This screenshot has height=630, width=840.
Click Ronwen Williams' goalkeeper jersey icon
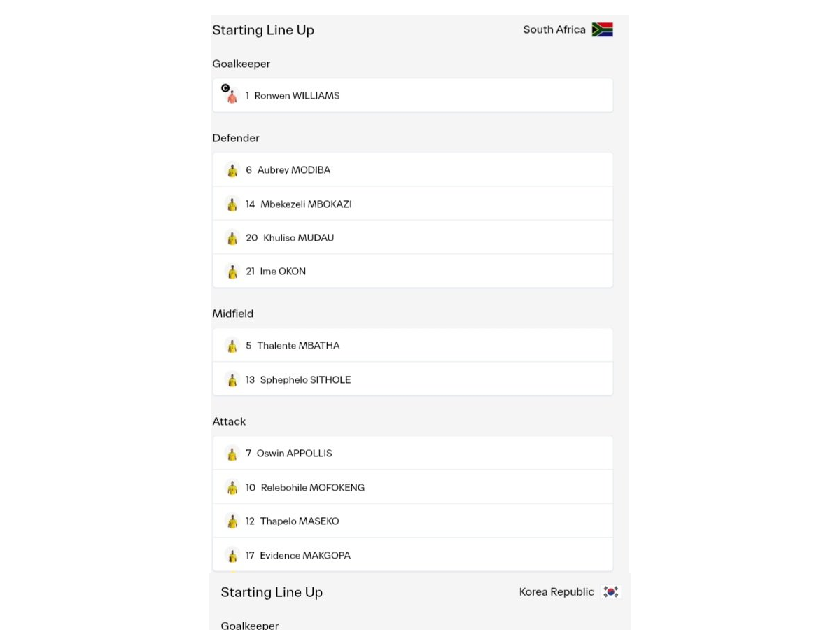[232, 96]
